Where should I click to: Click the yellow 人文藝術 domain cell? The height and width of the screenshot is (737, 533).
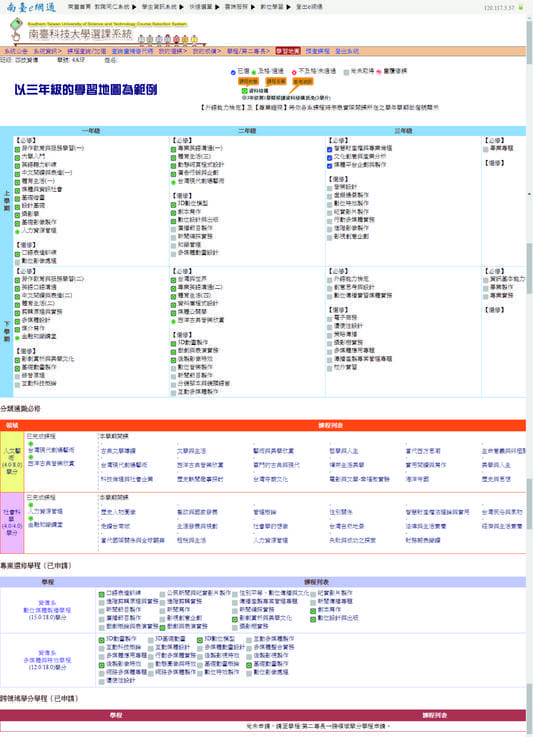pyautogui.click(x=12, y=462)
